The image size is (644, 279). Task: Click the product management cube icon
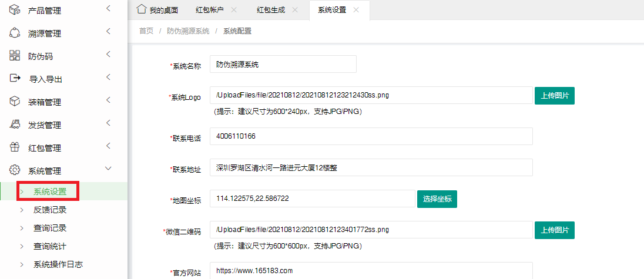pyautogui.click(x=15, y=10)
